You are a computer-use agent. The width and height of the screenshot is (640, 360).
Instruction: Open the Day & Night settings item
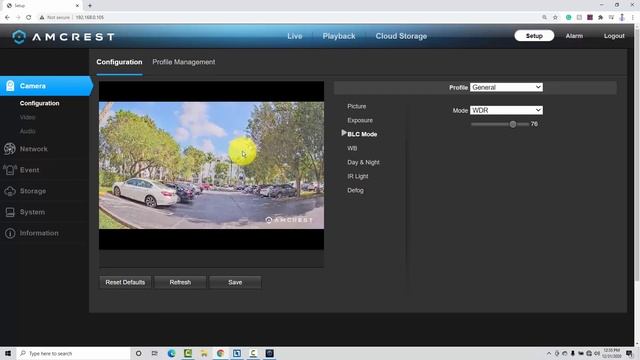363,162
